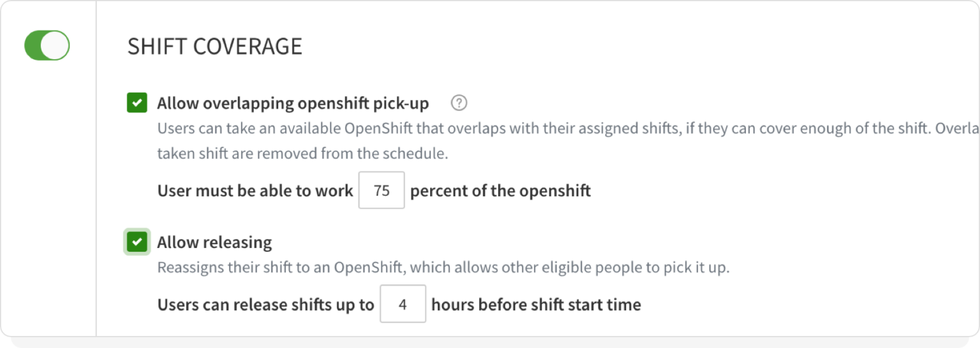Screen dimensions: 980x348
Task: Click the "Users can release shifts up to" text
Action: coord(265,305)
